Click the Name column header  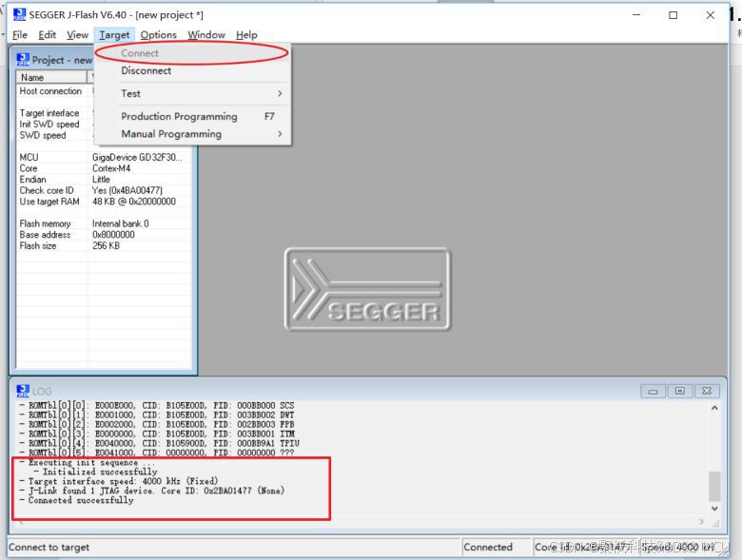(x=51, y=77)
